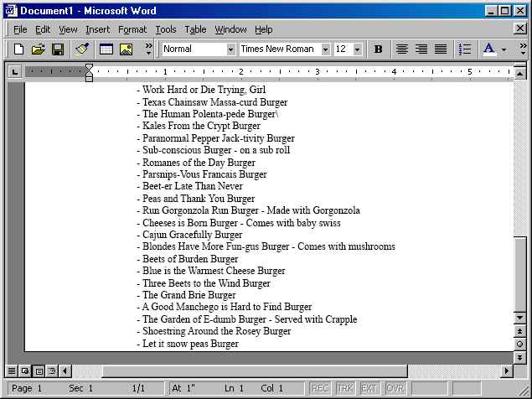Toggle Bold formatting
Screen dimensions: 532x399
coord(378,49)
